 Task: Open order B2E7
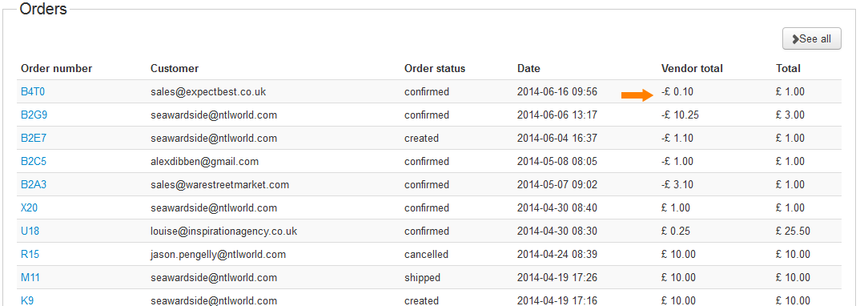coord(34,139)
